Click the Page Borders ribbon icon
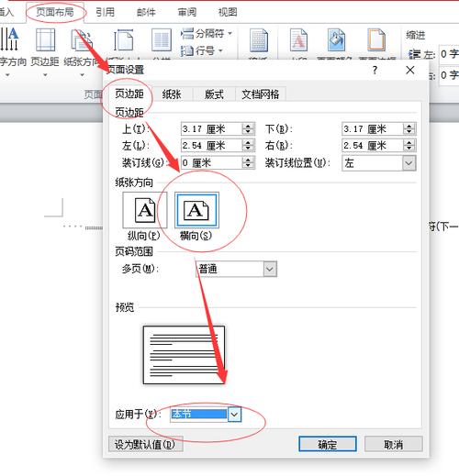459x476 pixels. (376, 39)
